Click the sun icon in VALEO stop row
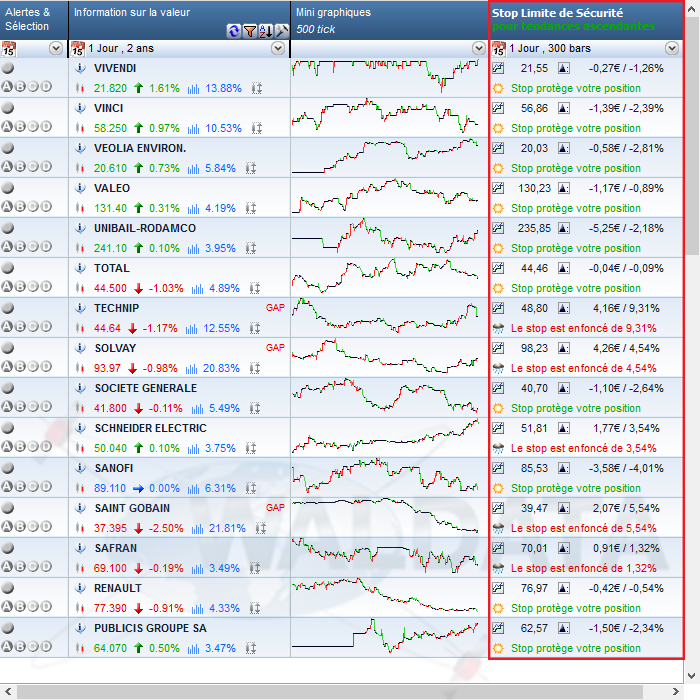Image resolution: width=700 pixels, height=700 pixels. 498,208
